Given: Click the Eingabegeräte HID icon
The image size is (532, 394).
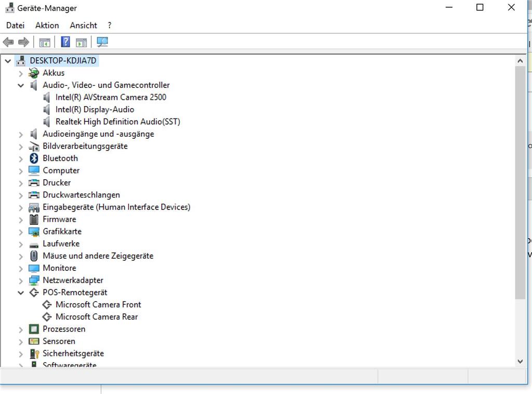Looking at the screenshot, I should click(x=34, y=207).
